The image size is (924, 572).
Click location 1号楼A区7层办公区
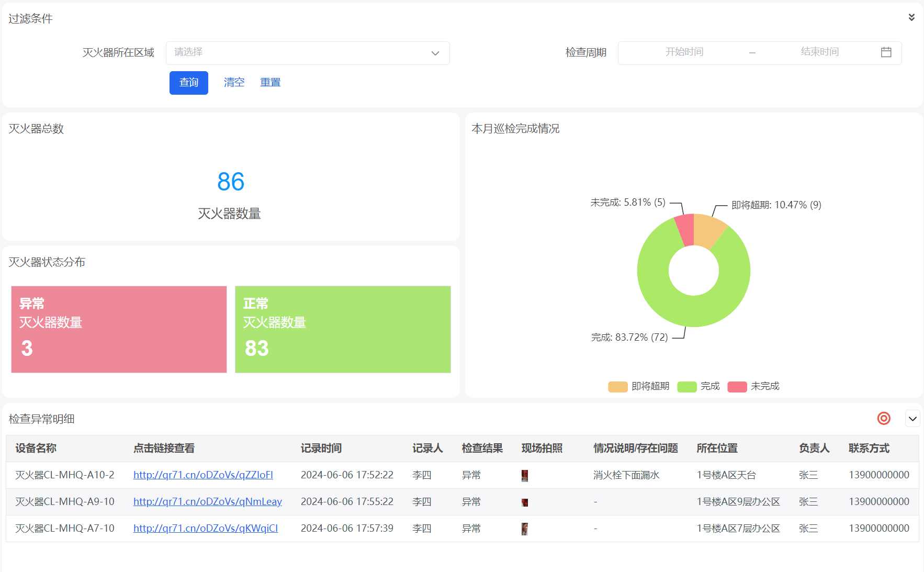coord(738,528)
